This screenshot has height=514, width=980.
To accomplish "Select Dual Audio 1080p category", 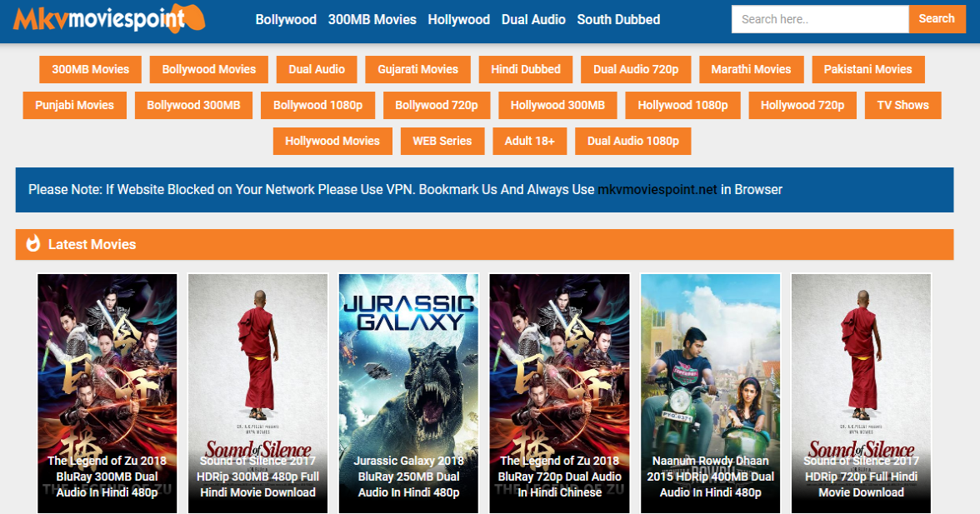I will coord(632,141).
